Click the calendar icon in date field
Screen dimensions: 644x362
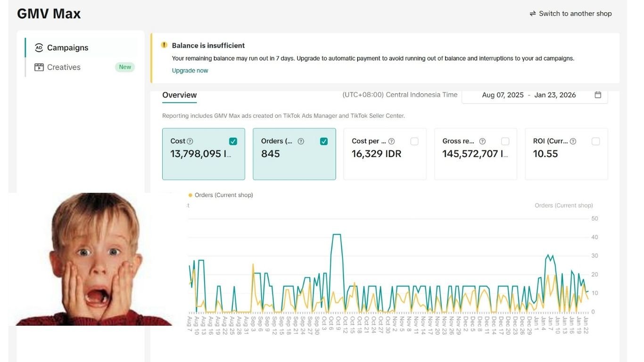[598, 95]
